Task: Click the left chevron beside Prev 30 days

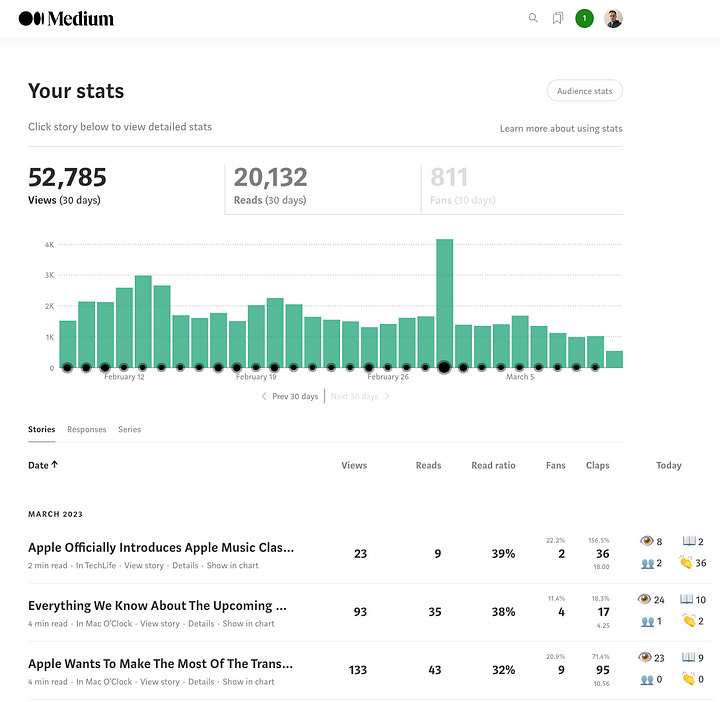Action: pos(264,396)
